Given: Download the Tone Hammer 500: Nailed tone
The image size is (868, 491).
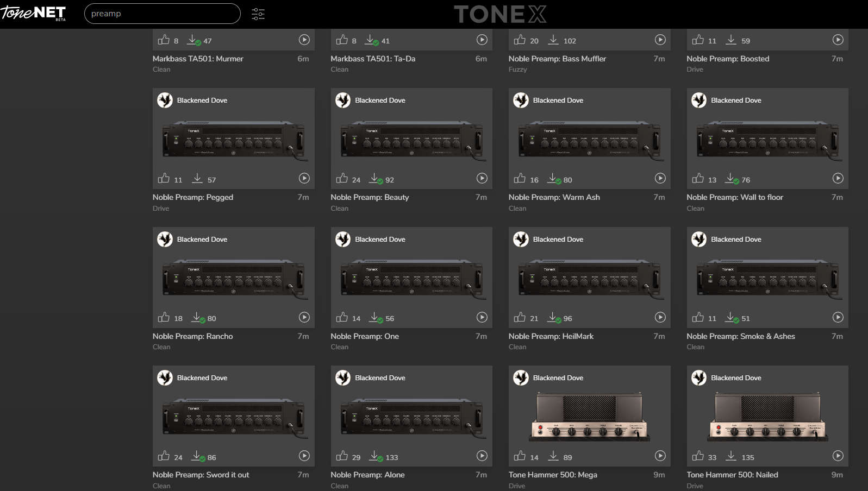Looking at the screenshot, I should point(731,456).
